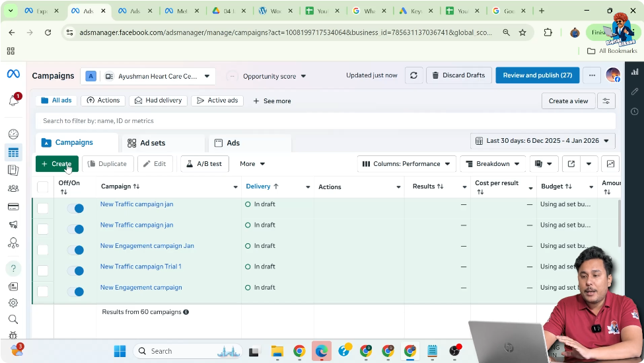Tick checkbox for New Engagement campaign Jan

click(43, 250)
